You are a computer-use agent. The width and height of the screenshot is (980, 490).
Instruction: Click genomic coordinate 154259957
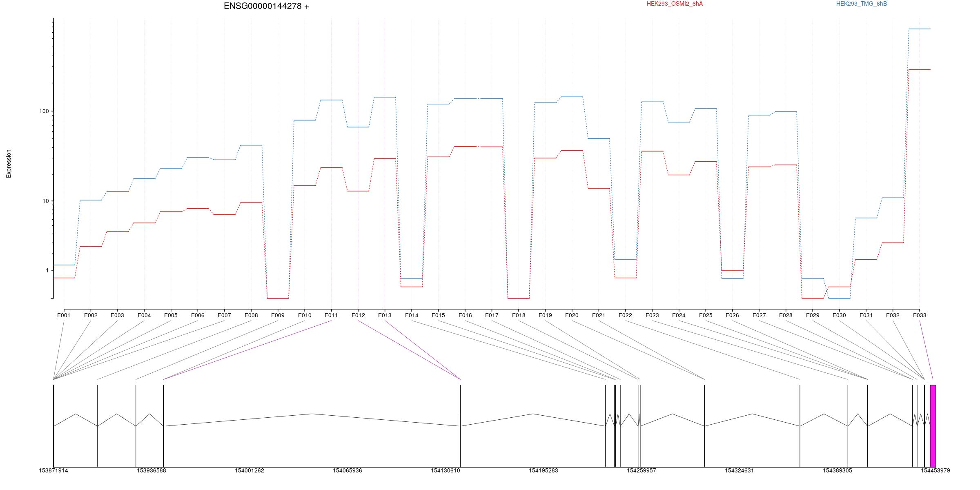641,470
